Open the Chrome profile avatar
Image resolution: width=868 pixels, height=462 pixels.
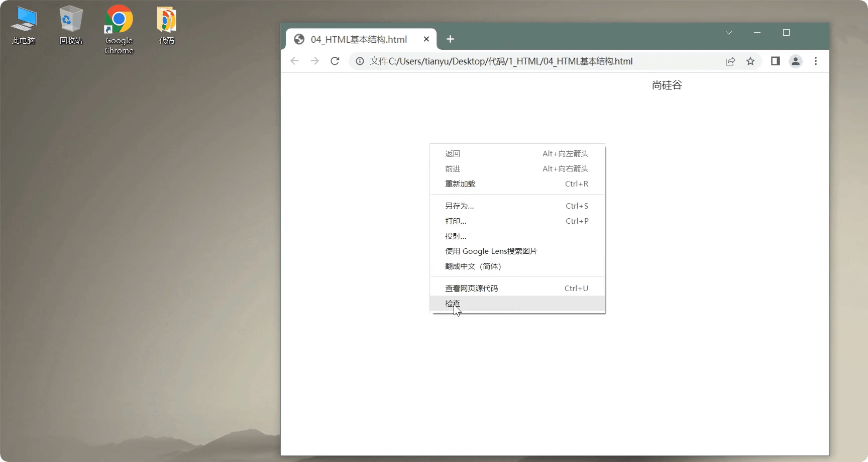click(796, 61)
